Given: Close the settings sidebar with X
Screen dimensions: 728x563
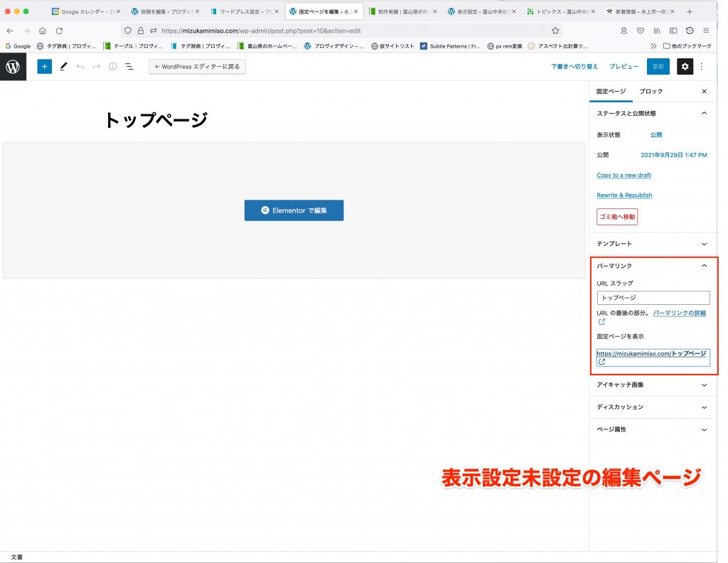Looking at the screenshot, I should (704, 92).
